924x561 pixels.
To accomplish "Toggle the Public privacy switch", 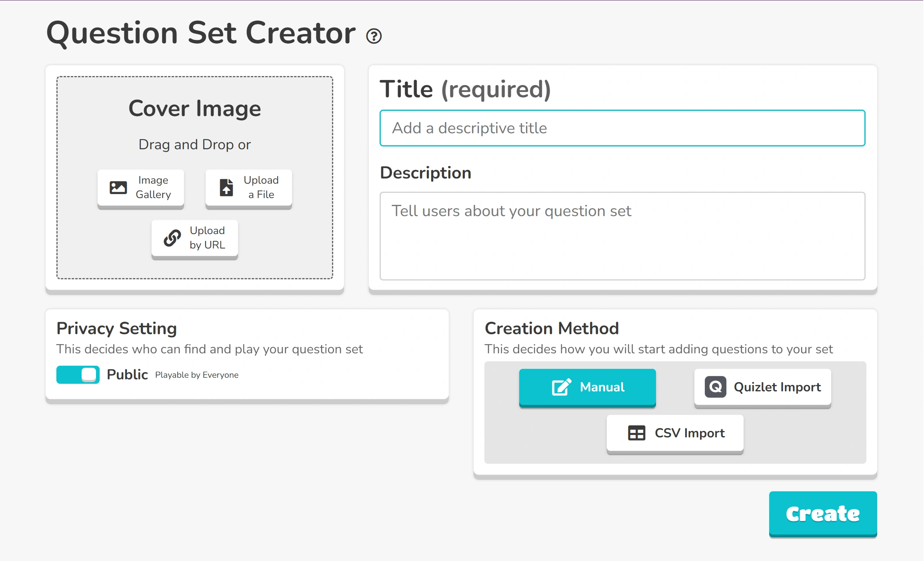I will click(78, 375).
